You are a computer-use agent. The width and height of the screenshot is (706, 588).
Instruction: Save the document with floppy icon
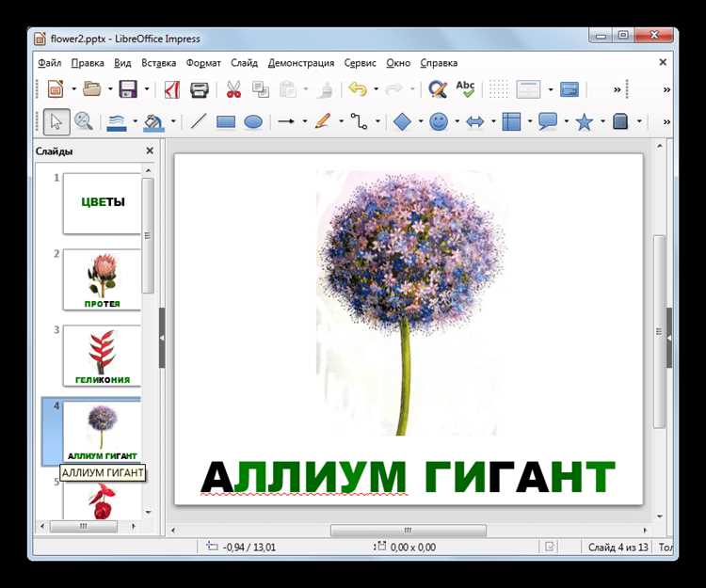tap(128, 89)
